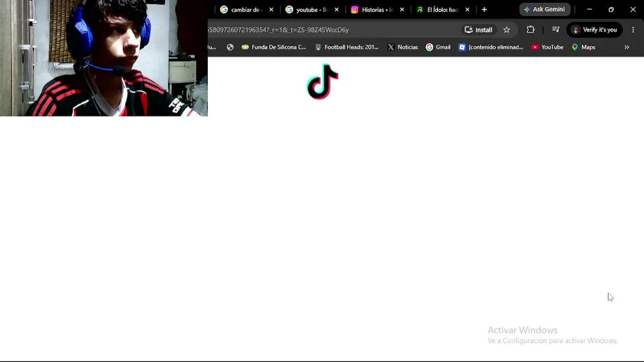Bookmark this page with the star icon
Screen dimensions: 644x362
point(507,30)
